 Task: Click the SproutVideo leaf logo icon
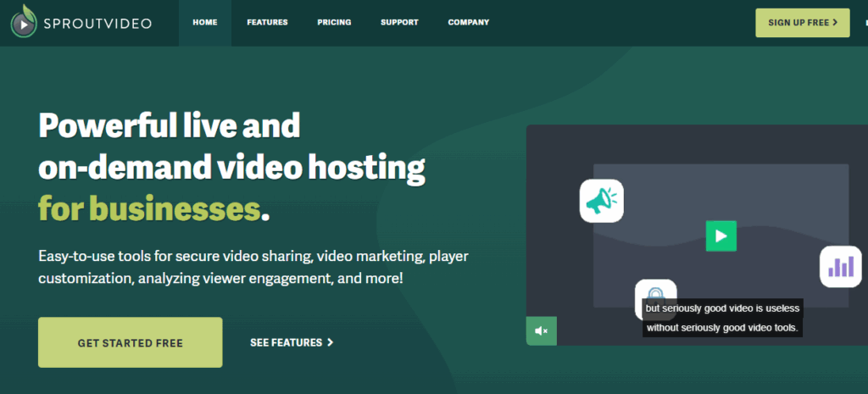[x=24, y=23]
